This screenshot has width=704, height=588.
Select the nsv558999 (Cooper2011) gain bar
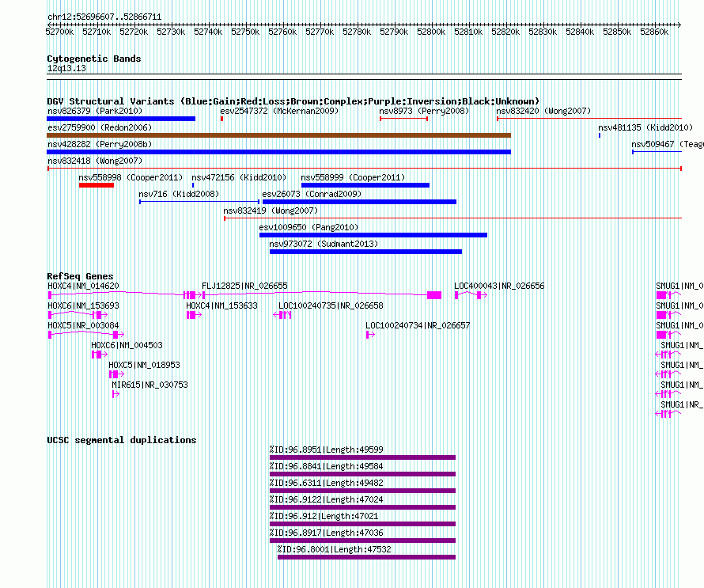[x=365, y=185]
